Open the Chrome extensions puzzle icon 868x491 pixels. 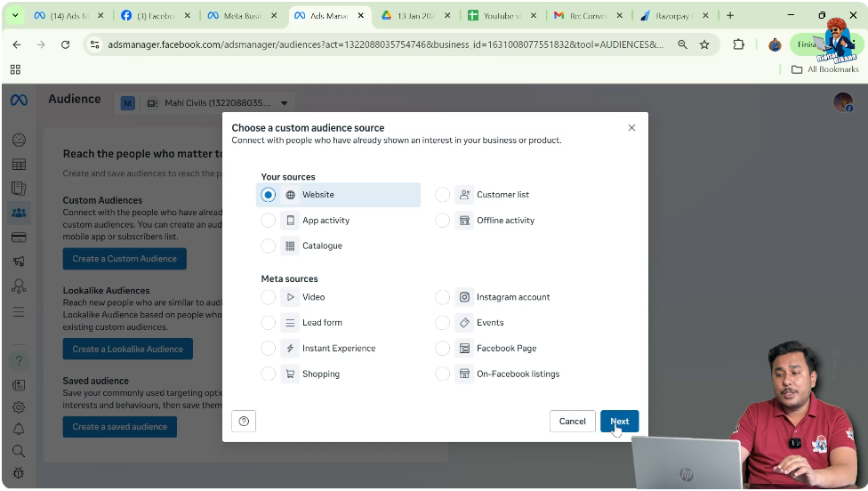pyautogui.click(x=738, y=44)
